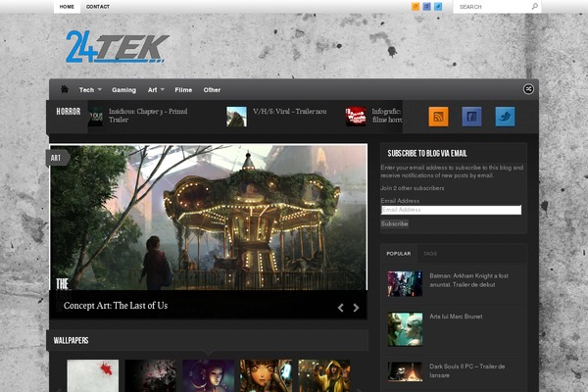Open the Infografic filme horror link
The height and width of the screenshot is (392, 588).
click(387, 116)
